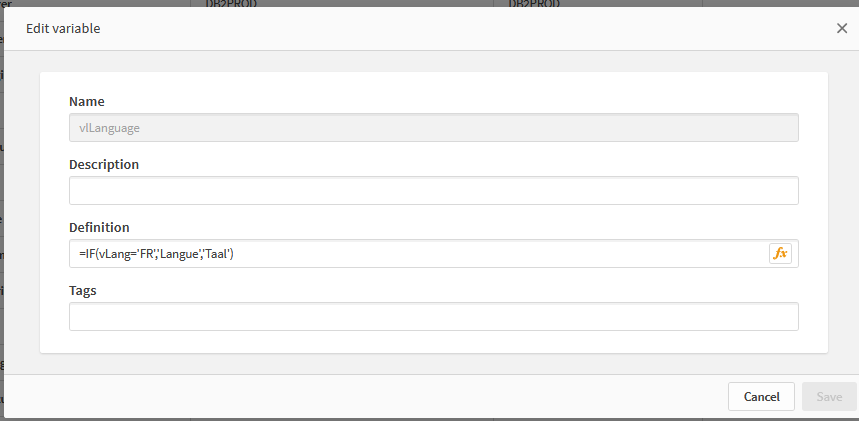Focus the empty Description input field
This screenshot has height=421, width=859.
pos(433,190)
